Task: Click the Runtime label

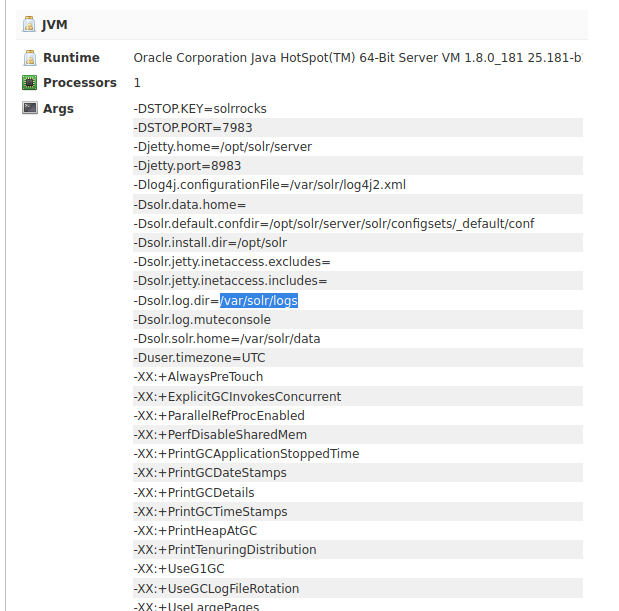Action: pos(71,59)
